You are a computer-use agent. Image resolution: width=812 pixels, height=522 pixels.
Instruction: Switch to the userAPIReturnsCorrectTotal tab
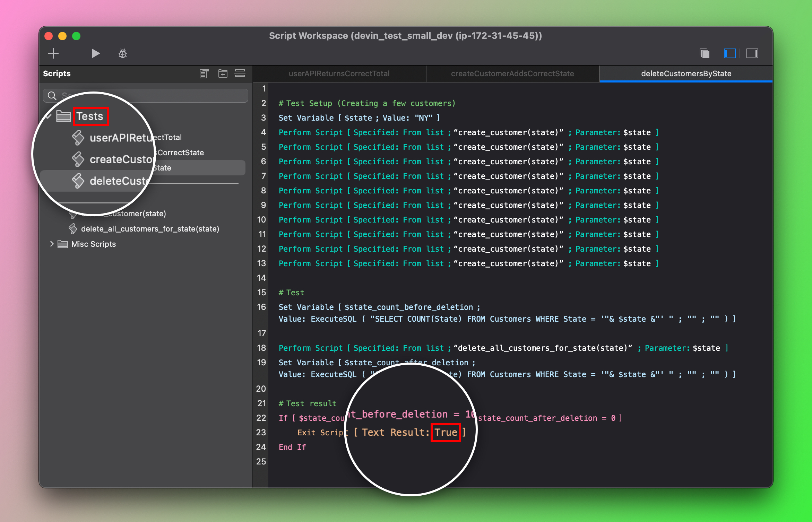(x=339, y=73)
